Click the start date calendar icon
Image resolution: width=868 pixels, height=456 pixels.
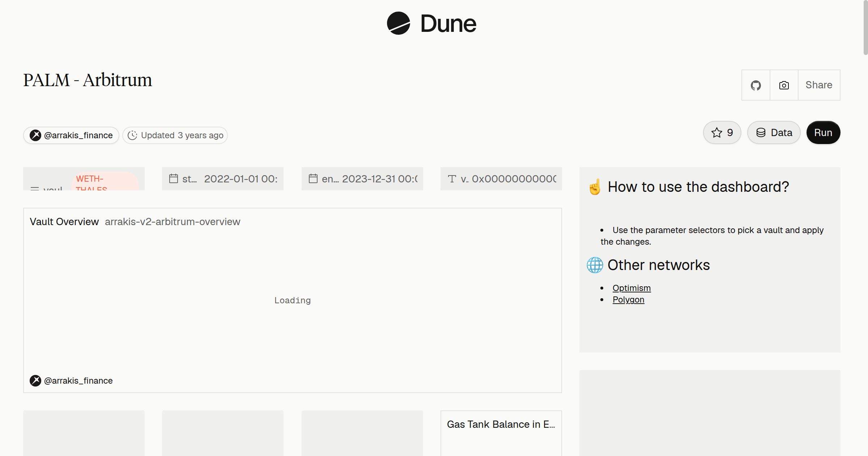[174, 178]
